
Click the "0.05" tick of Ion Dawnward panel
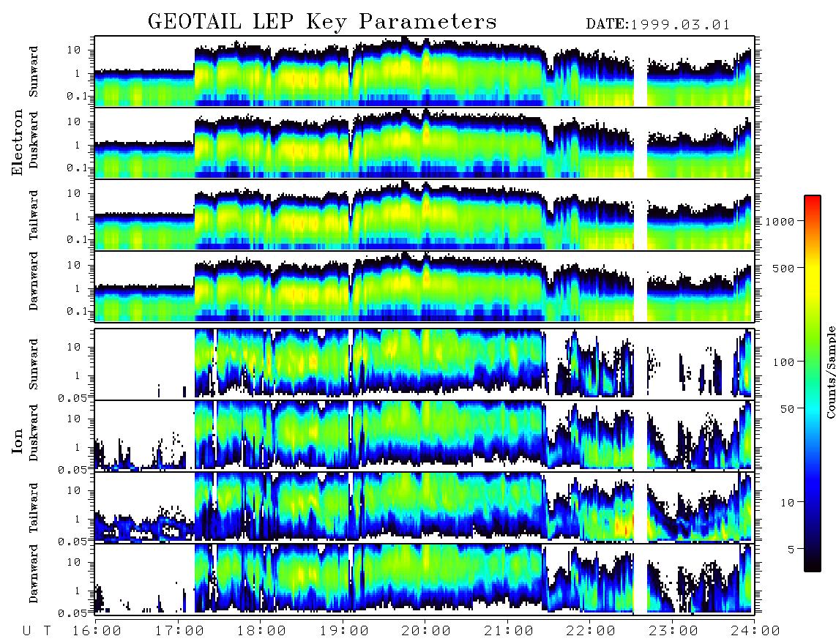pos(73,613)
